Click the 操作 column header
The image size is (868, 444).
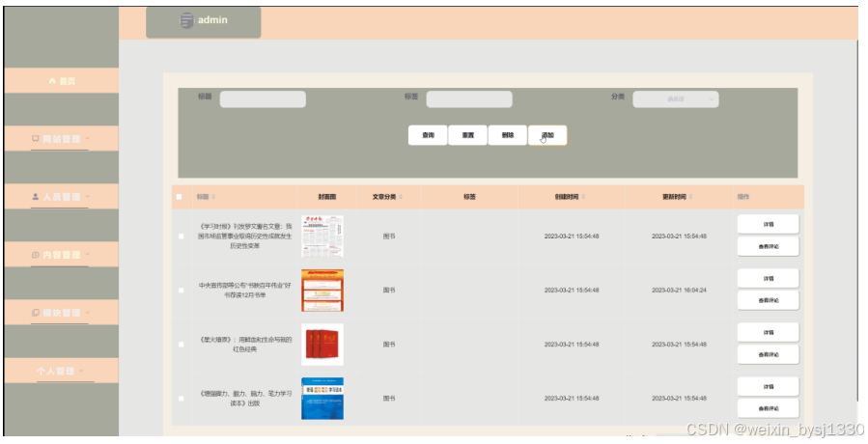pos(743,197)
